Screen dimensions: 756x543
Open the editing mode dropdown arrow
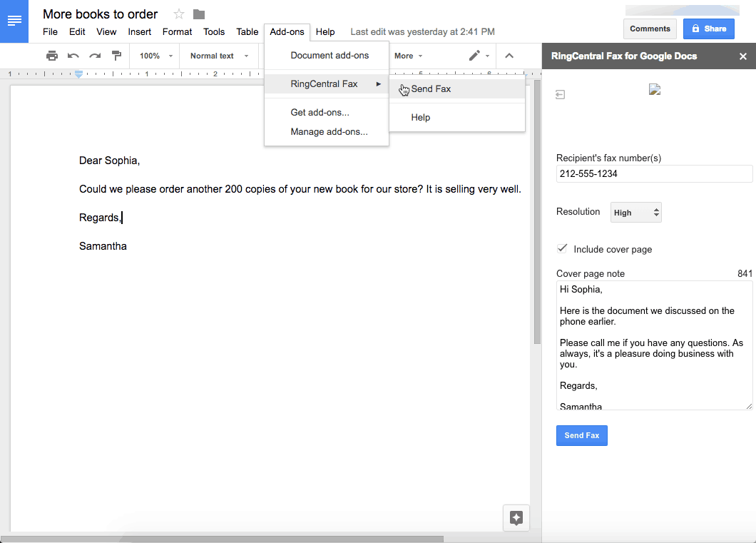[x=487, y=56]
